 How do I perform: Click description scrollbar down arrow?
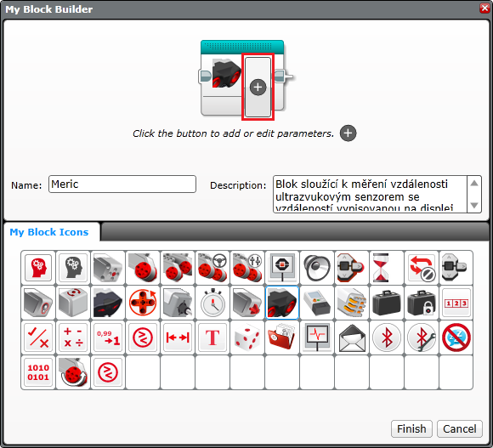click(474, 206)
